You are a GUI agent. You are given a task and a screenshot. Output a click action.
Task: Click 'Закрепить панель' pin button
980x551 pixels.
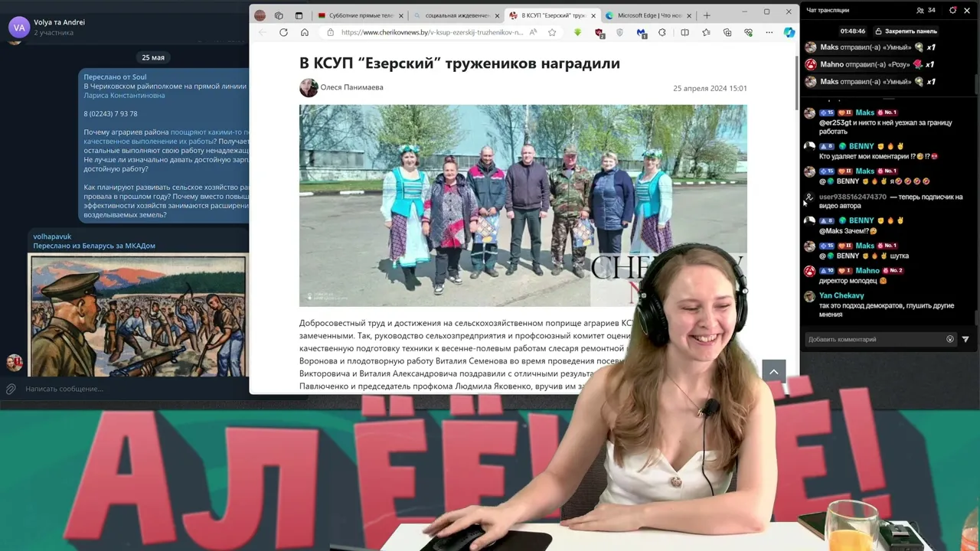coord(906,31)
